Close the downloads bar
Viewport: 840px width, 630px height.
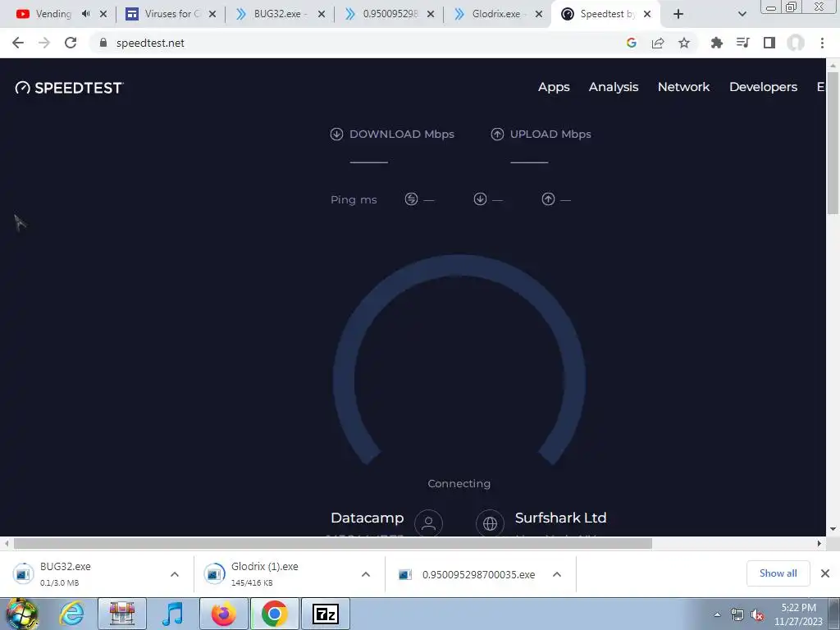[x=825, y=573]
